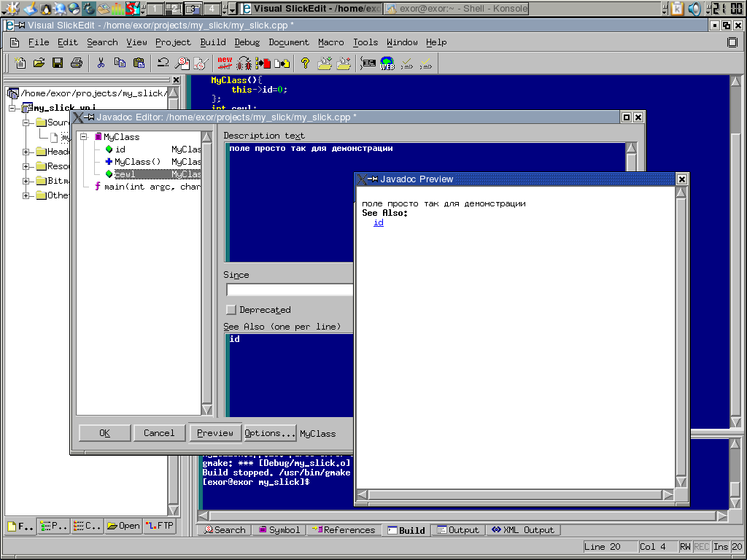Image resolution: width=747 pixels, height=560 pixels.
Task: Select the FTP project toolbar tab
Action: 160,526
